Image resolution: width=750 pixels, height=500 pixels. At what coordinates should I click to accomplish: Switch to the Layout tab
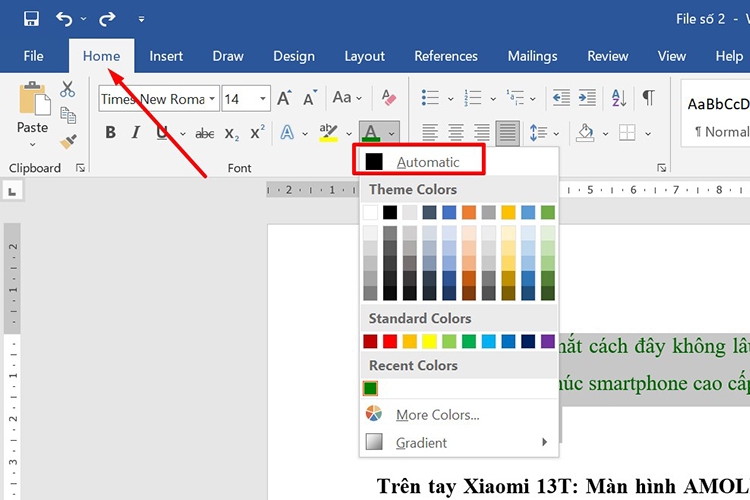pyautogui.click(x=364, y=56)
